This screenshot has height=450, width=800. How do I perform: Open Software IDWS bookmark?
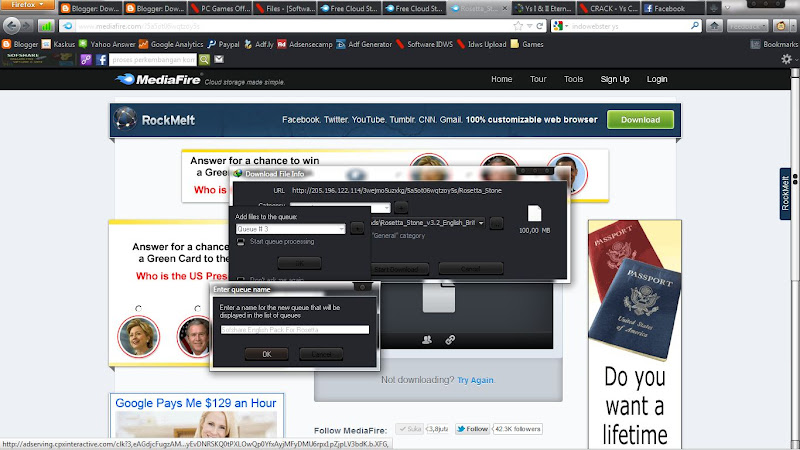[424, 44]
